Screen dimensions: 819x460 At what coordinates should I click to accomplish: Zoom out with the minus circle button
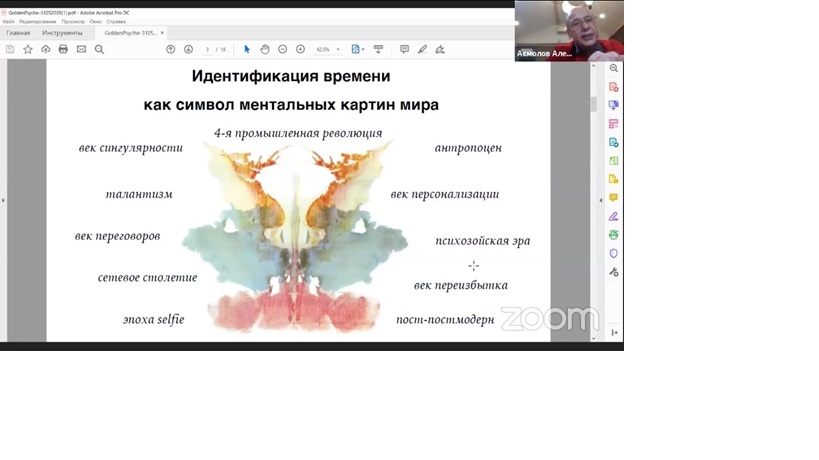(x=283, y=49)
